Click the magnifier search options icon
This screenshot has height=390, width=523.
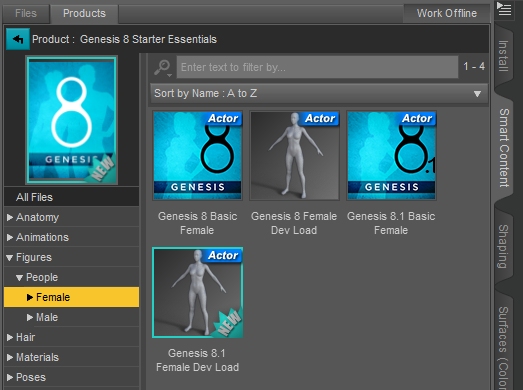pos(163,68)
